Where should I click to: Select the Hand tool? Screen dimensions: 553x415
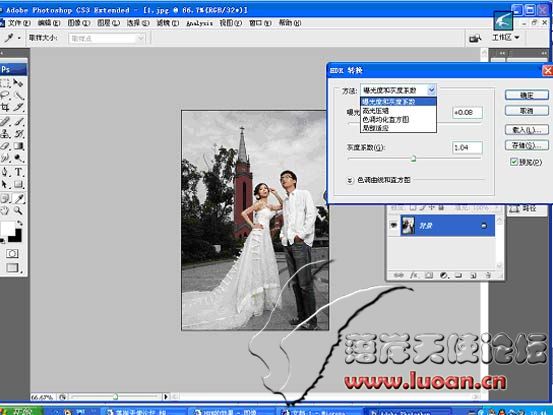pyautogui.click(x=5, y=211)
